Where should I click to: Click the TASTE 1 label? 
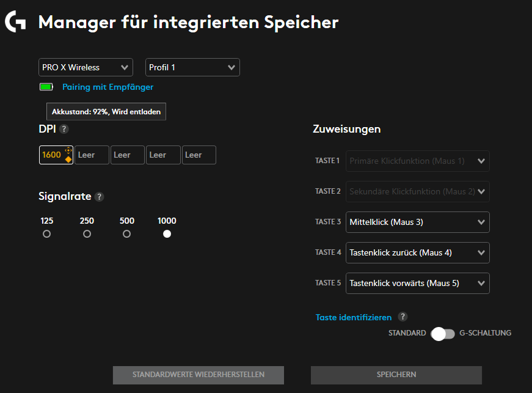click(327, 161)
